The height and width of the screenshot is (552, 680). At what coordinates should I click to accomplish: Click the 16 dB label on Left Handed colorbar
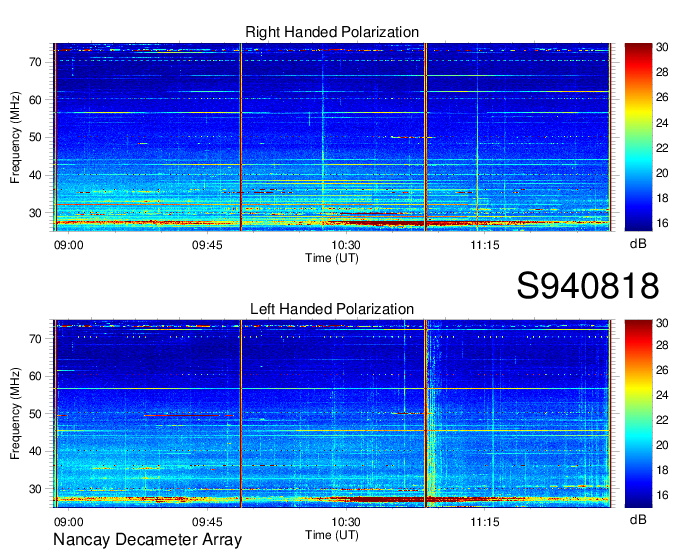[x=662, y=495]
